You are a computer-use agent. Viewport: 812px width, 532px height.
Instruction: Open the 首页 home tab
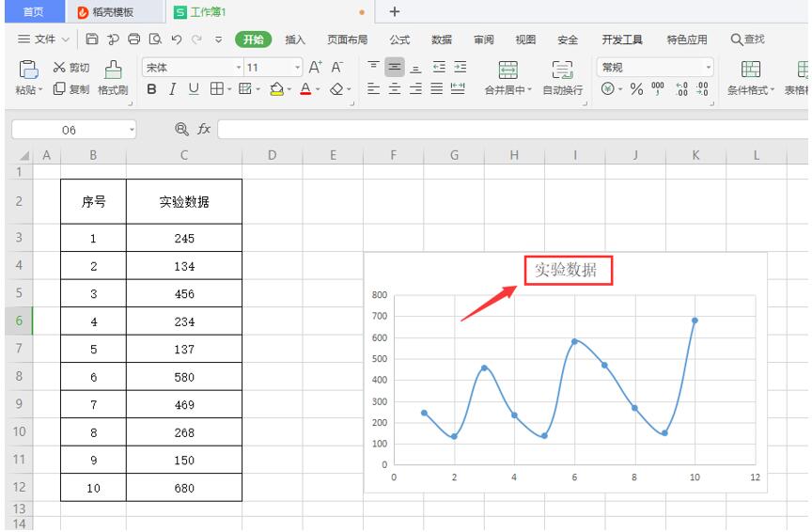34,11
